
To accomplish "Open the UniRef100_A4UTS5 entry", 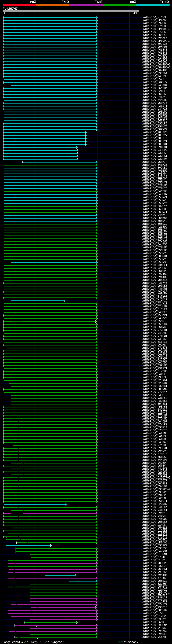I will 154,76.
